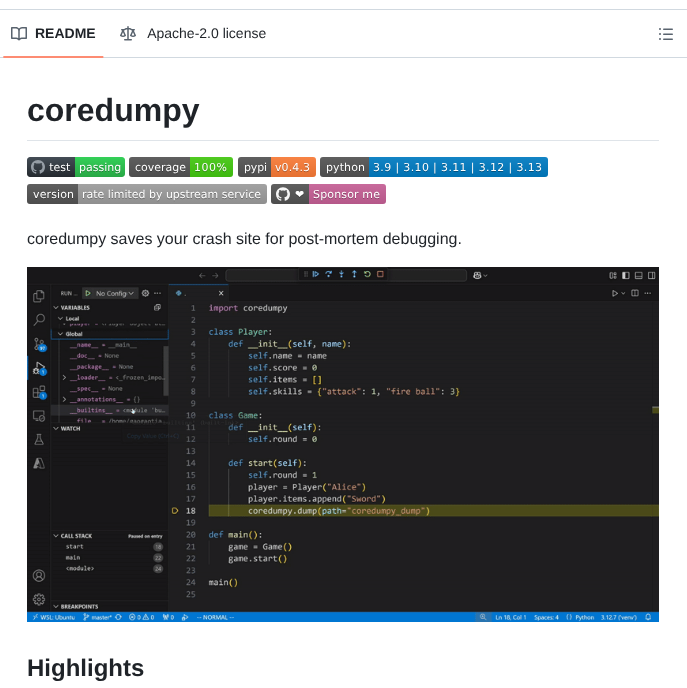Select the main frame in call stack
The width and height of the screenshot is (687, 688).
pos(110,558)
